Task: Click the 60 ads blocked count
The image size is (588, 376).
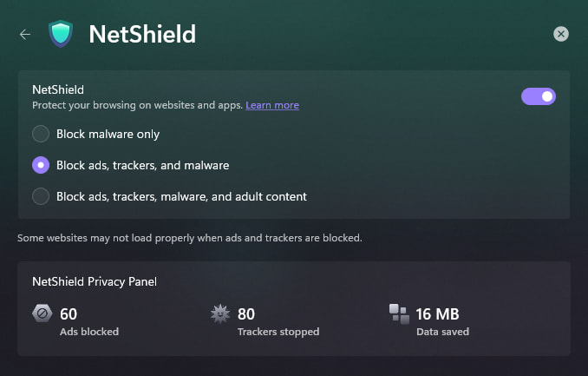Action: click(69, 313)
